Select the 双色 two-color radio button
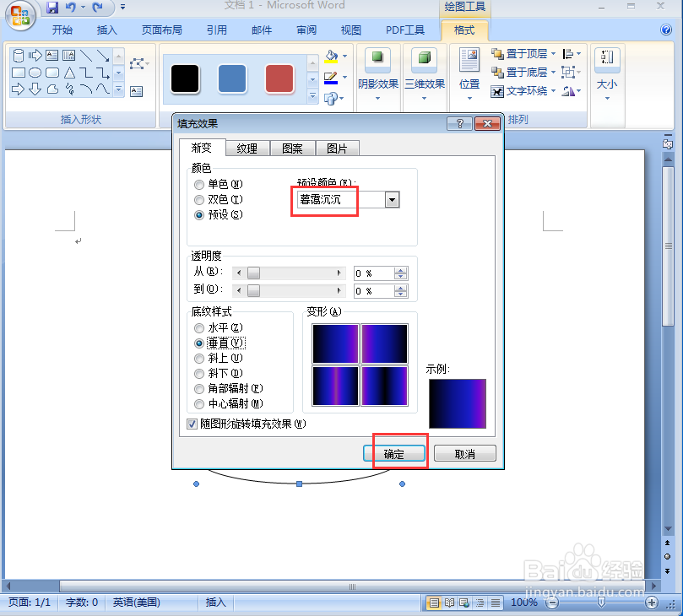 coord(199,200)
